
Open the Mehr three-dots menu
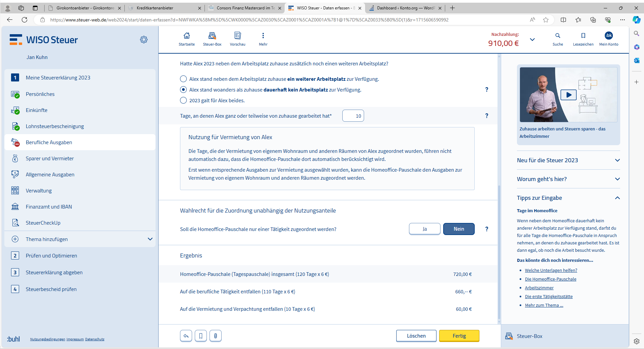tap(263, 39)
